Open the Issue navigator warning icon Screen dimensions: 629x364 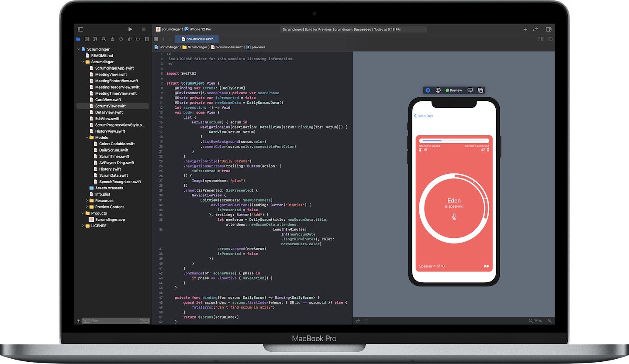click(x=112, y=39)
